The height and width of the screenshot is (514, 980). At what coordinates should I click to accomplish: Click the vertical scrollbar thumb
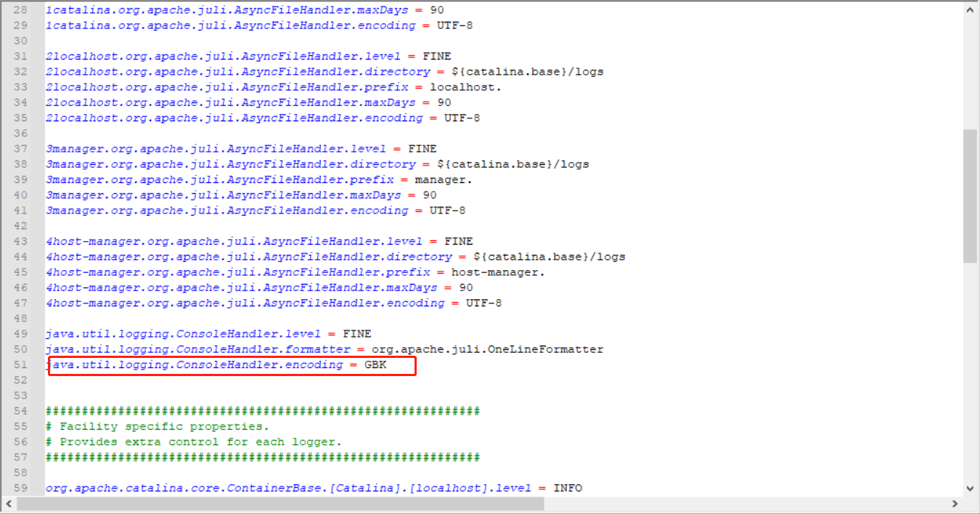(x=970, y=196)
